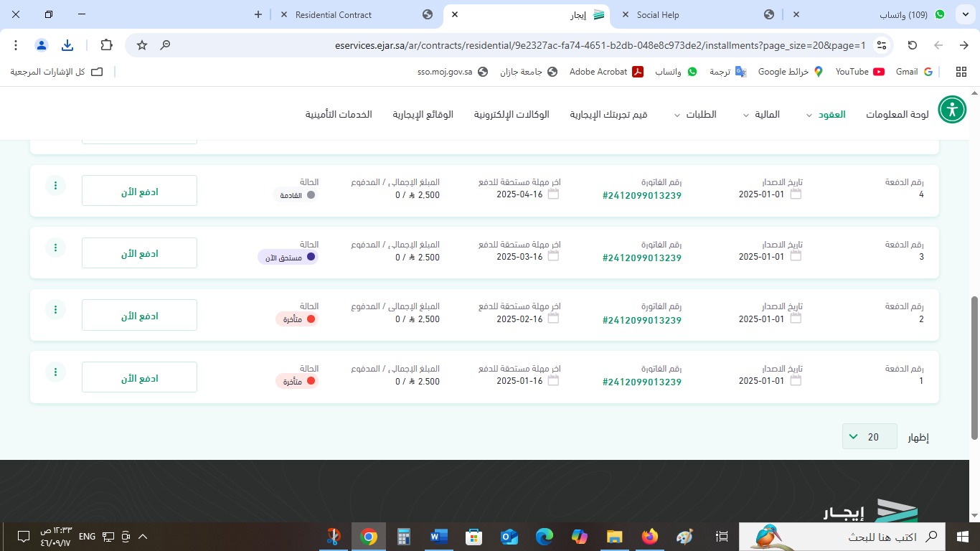Image resolution: width=980 pixels, height=551 pixels.
Task: Click the three-dot menu for installment 4
Action: tap(55, 186)
